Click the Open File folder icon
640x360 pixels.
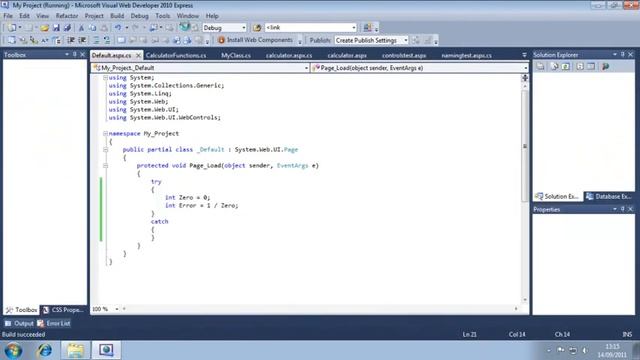[x=44, y=28]
